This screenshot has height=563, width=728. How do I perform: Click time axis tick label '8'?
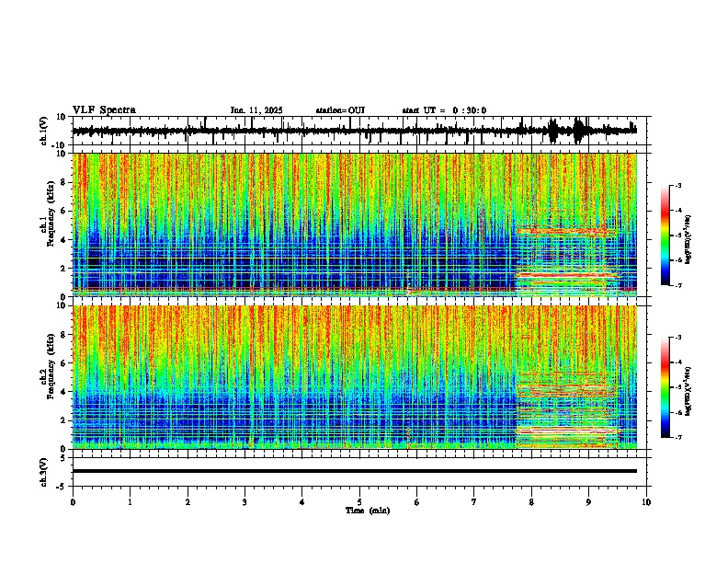tap(531, 502)
